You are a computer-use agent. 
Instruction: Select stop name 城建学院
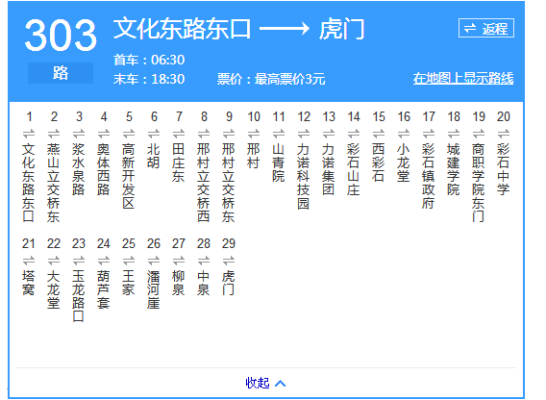(453, 169)
